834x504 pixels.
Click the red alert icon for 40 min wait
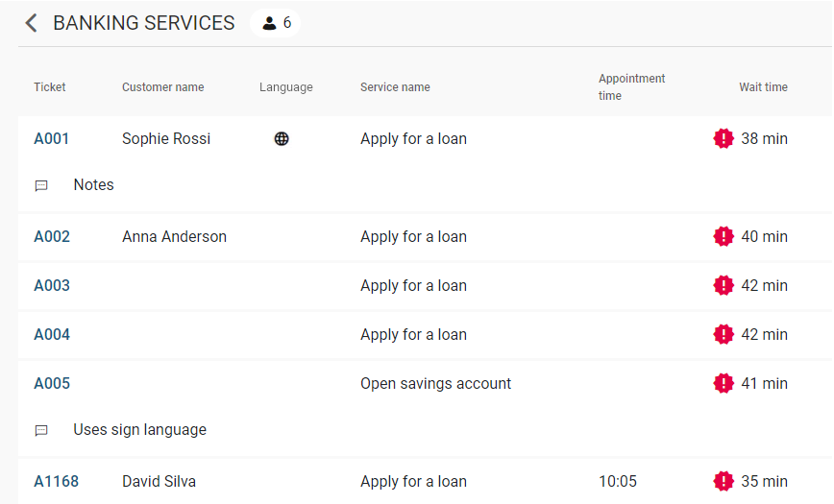pyautogui.click(x=724, y=236)
